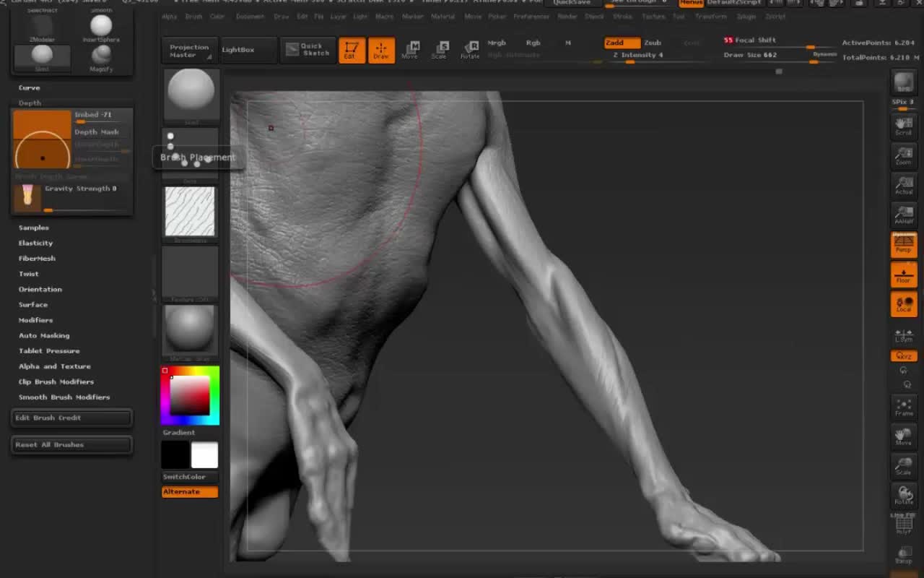
Task: Toggle the Alternate button
Action: [x=190, y=492]
